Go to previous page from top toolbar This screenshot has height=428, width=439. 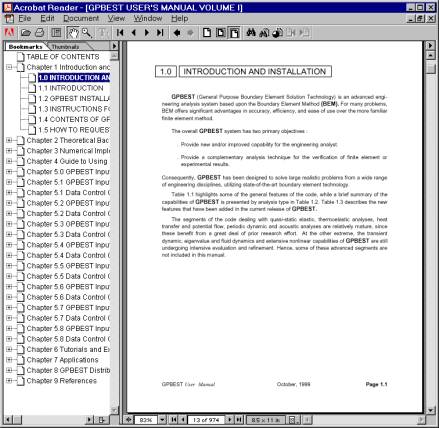pyautogui.click(x=134, y=33)
